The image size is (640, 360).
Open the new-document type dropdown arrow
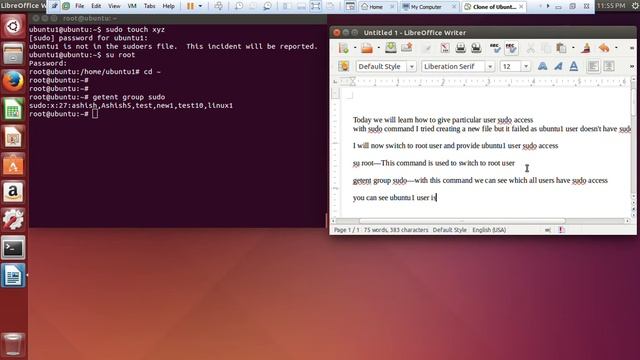355,48
